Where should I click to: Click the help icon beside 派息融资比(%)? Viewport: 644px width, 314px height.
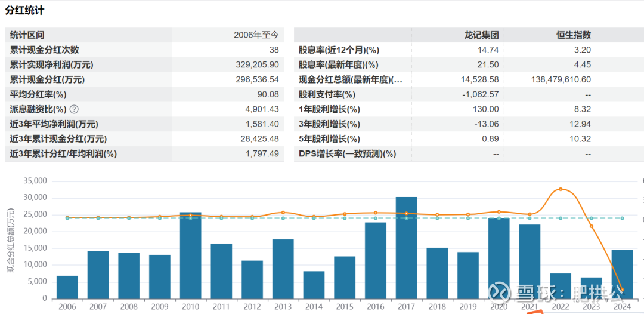(x=73, y=109)
